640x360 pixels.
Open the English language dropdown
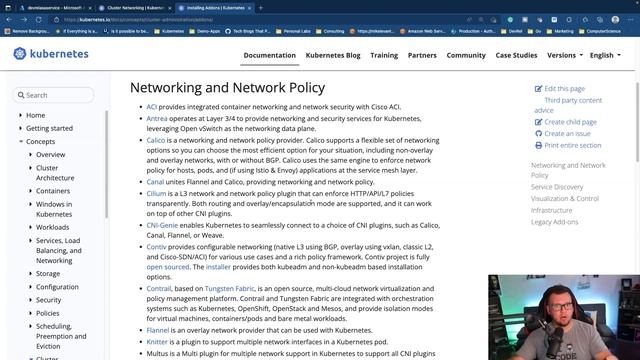pyautogui.click(x=605, y=55)
